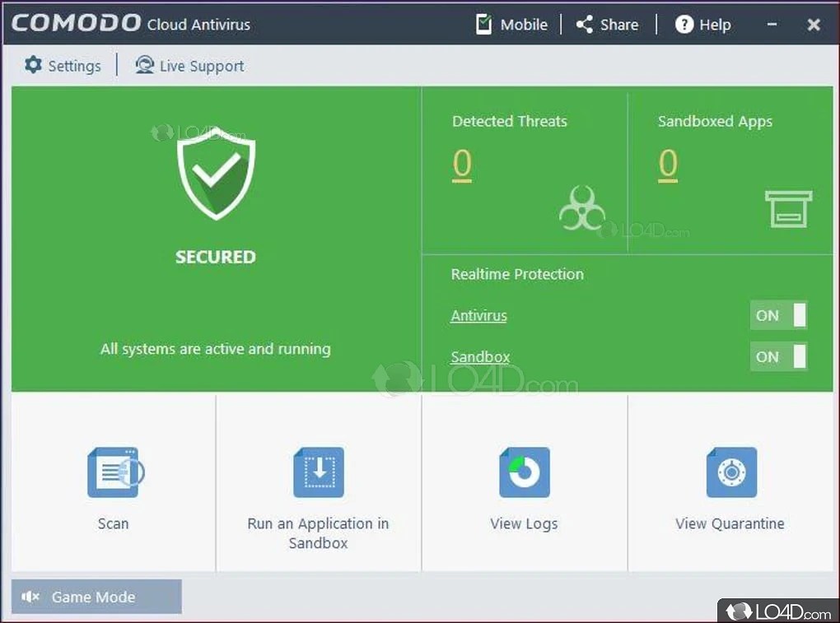The width and height of the screenshot is (840, 623).
Task: Click the SECURED status text
Action: pos(216,257)
